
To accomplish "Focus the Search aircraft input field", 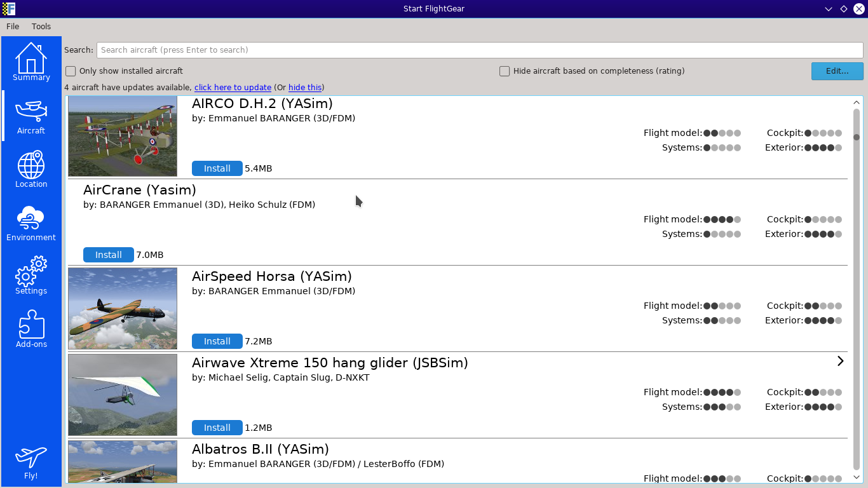I will (x=480, y=50).
